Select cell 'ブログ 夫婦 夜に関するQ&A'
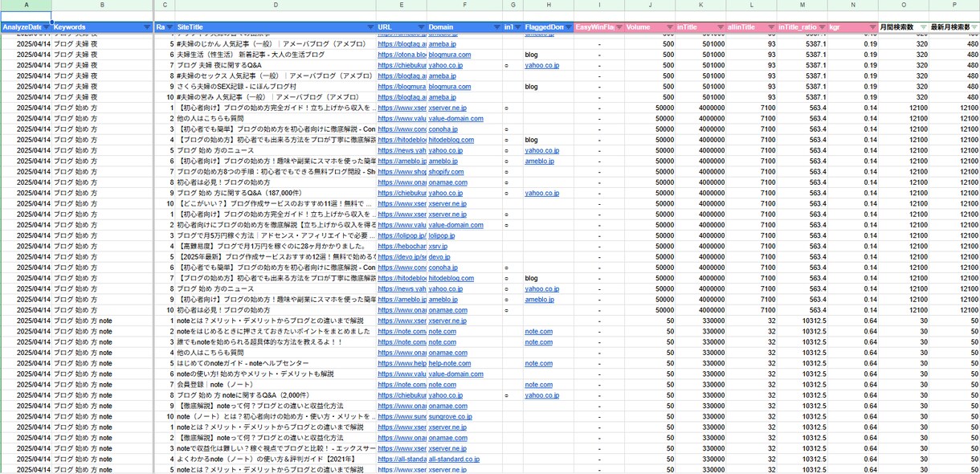 [x=276, y=65]
